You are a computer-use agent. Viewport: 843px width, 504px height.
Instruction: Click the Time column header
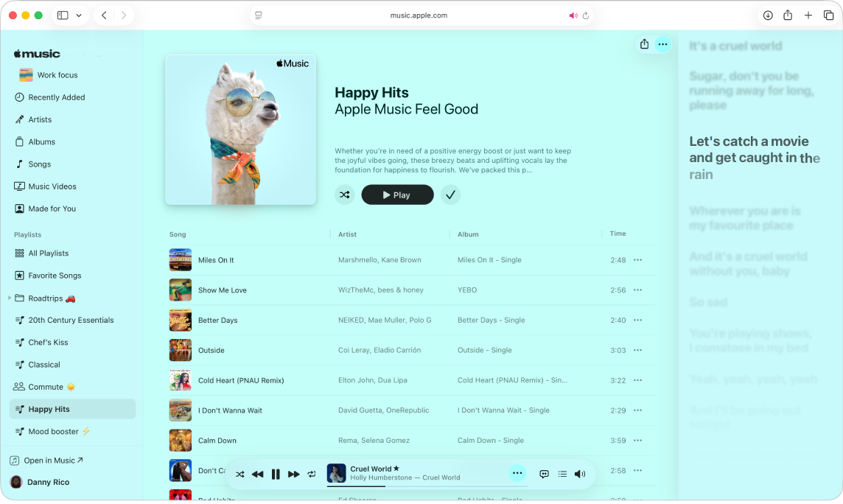click(x=618, y=234)
